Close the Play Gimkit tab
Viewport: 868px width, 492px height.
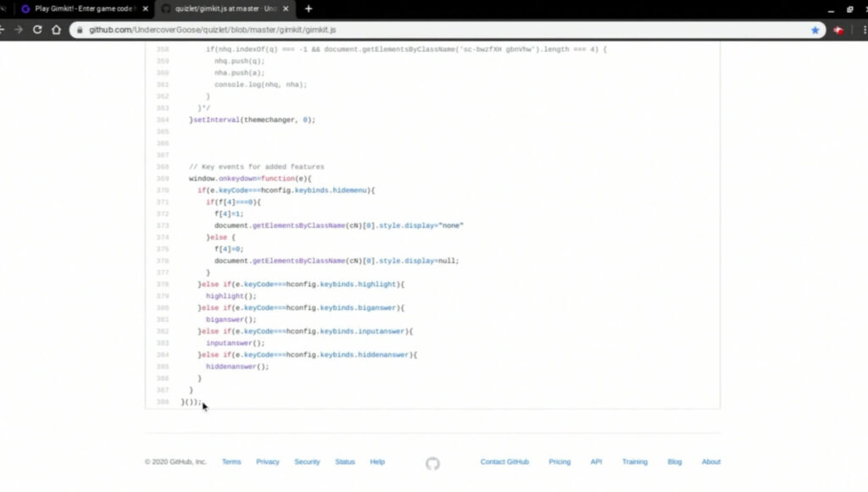coord(146,8)
